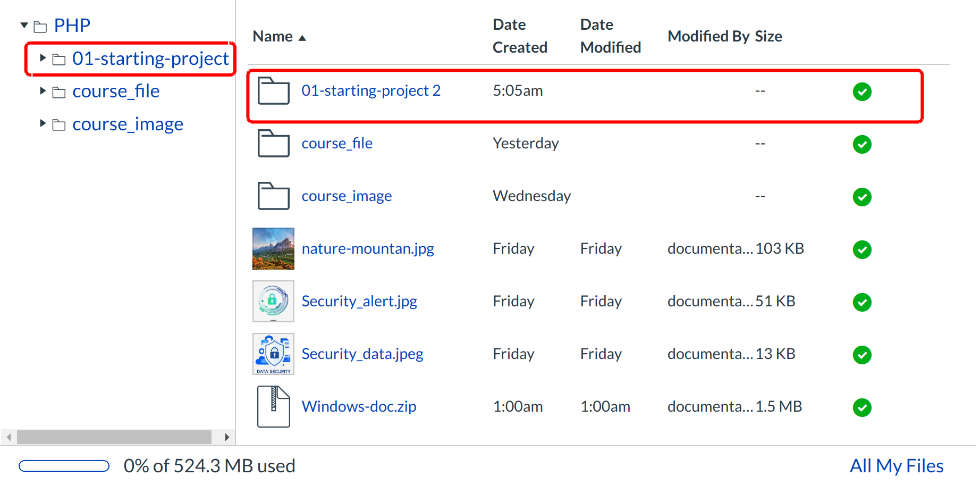The height and width of the screenshot is (484, 980).
Task: Toggle published checkmark for nature-mountan.jpg
Action: point(861,249)
